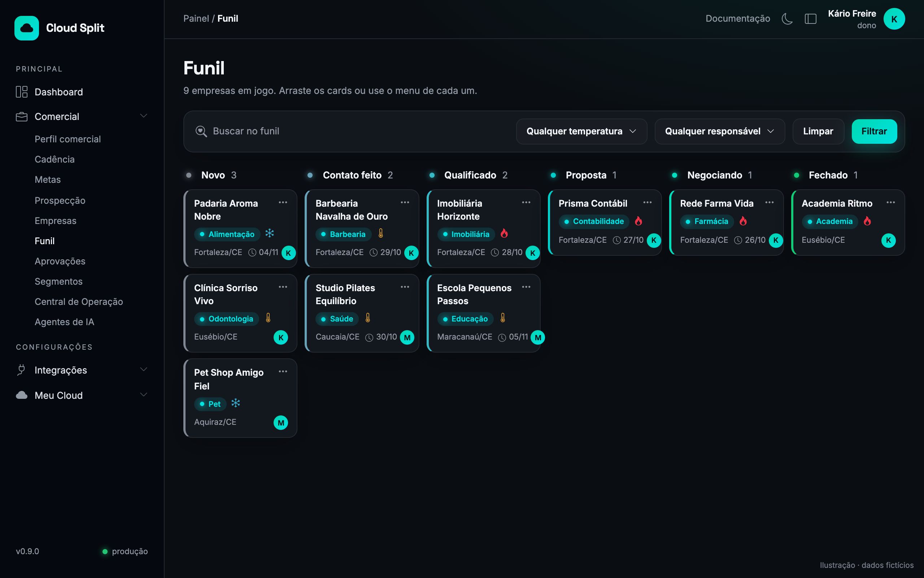Click the Painel breadcrumb link
The image size is (924, 578).
pyautogui.click(x=196, y=18)
